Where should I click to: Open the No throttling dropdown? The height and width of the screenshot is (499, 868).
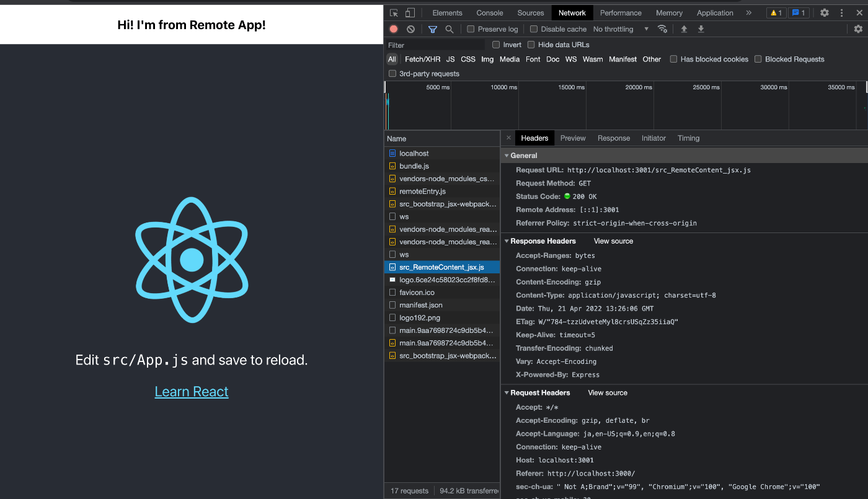(621, 29)
